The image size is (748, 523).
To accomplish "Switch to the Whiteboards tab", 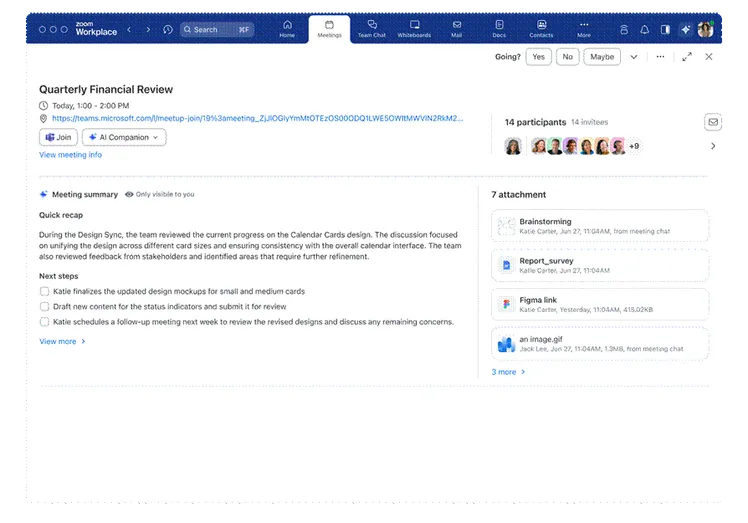I will pos(414,28).
